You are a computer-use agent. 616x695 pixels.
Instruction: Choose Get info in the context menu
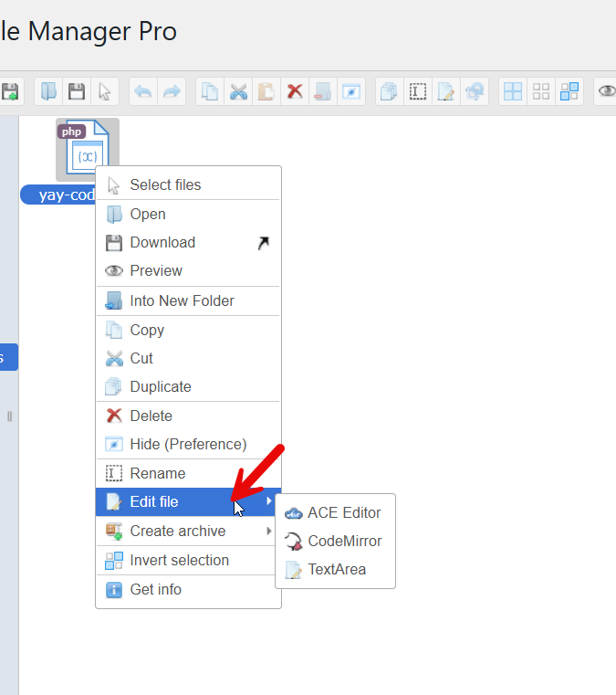[x=188, y=589]
